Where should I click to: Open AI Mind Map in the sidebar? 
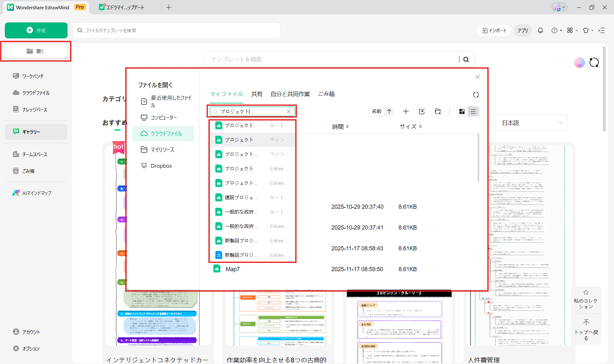coord(36,193)
